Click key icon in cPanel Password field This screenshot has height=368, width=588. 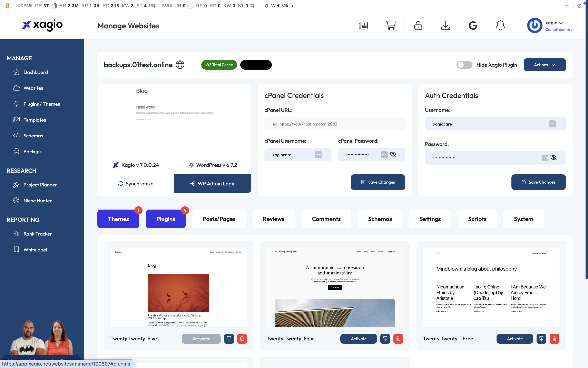click(384, 155)
